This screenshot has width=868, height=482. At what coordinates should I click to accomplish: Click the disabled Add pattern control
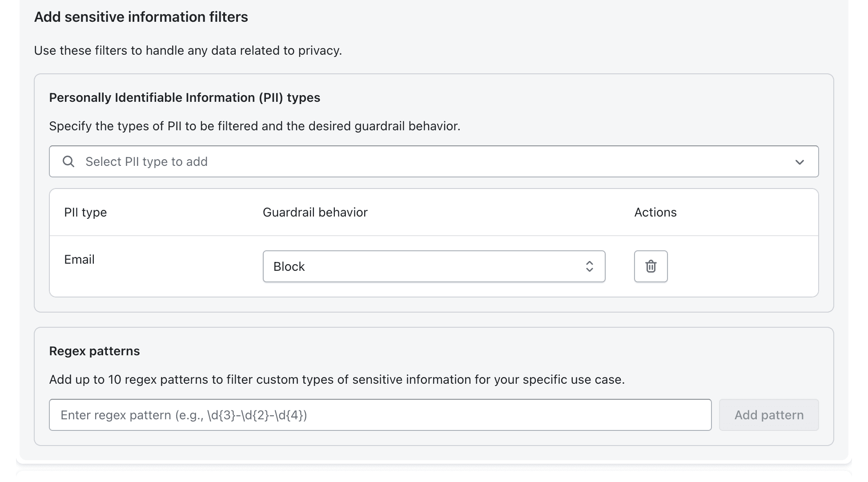769,414
